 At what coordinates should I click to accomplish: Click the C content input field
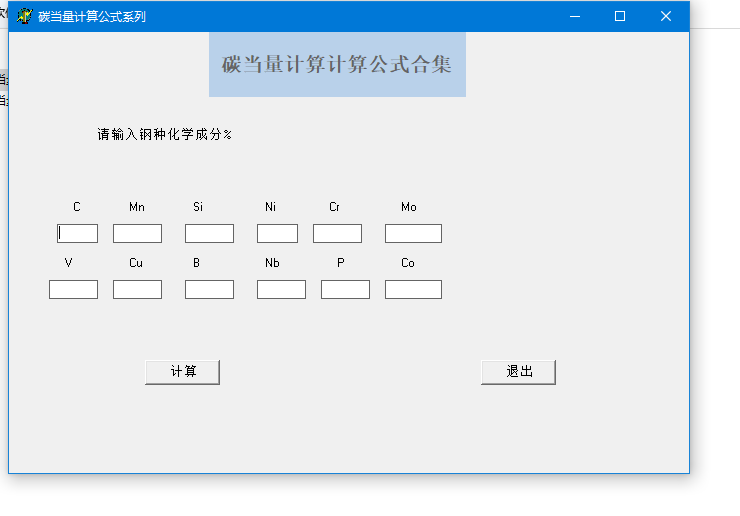click(x=77, y=233)
